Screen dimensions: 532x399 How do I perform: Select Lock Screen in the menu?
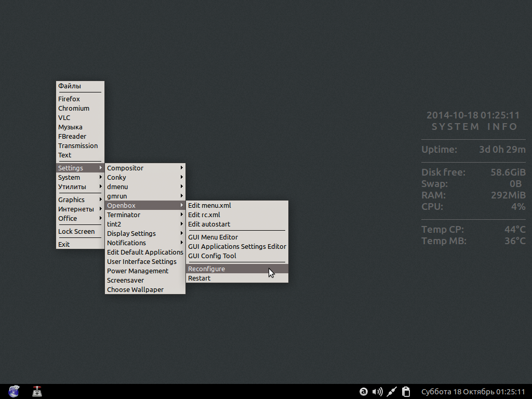(80, 231)
